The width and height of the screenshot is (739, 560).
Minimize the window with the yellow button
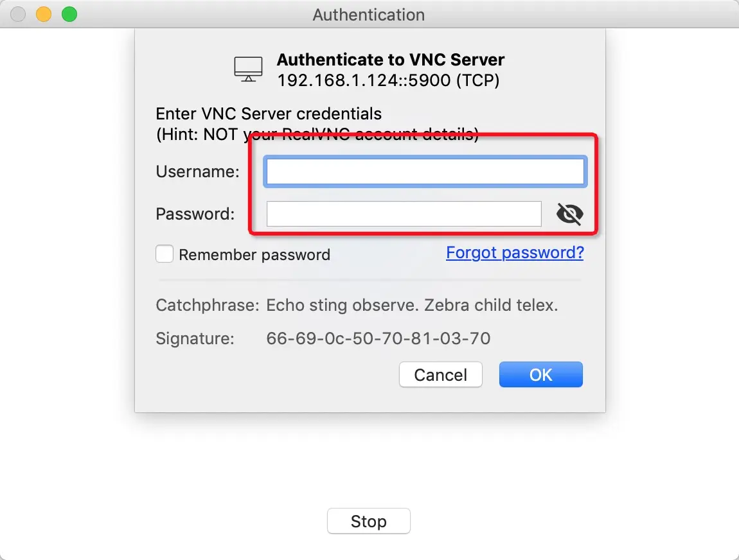coord(44,14)
